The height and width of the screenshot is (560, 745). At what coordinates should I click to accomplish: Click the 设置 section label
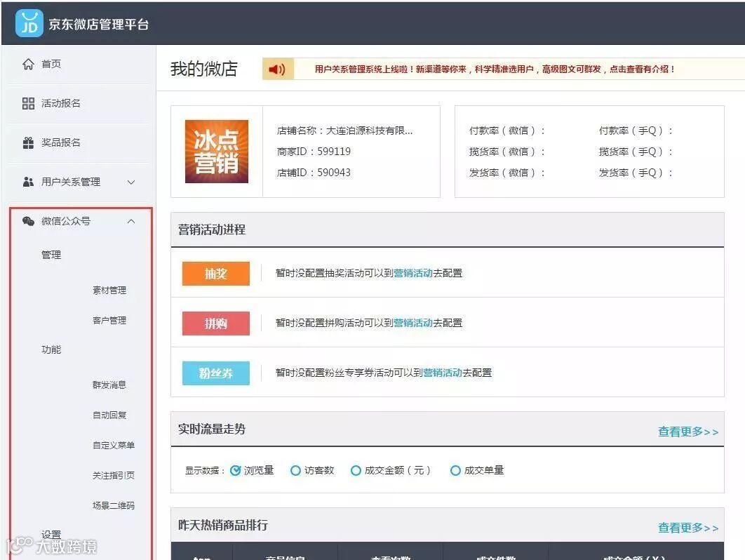[51, 535]
